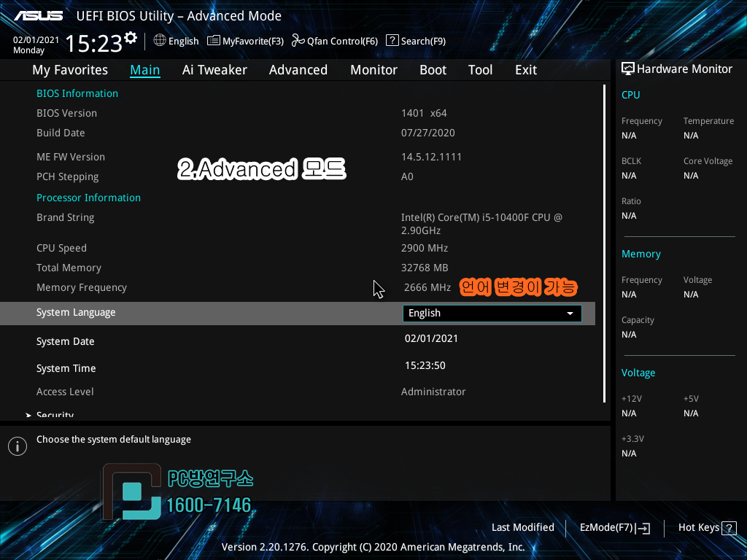The height and width of the screenshot is (560, 747).
Task: Click the 2666 MHz value
Action: [x=427, y=287]
